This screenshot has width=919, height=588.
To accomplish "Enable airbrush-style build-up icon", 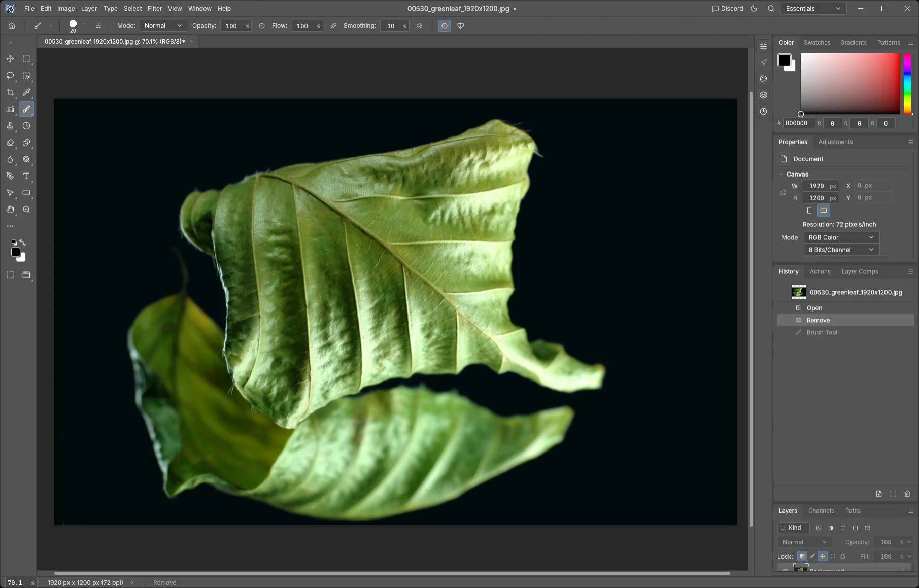I will 333,26.
